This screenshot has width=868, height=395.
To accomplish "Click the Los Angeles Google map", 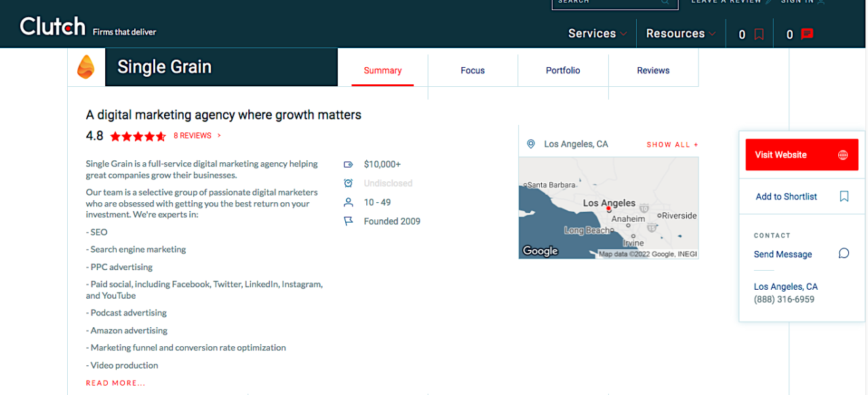I will coord(608,208).
